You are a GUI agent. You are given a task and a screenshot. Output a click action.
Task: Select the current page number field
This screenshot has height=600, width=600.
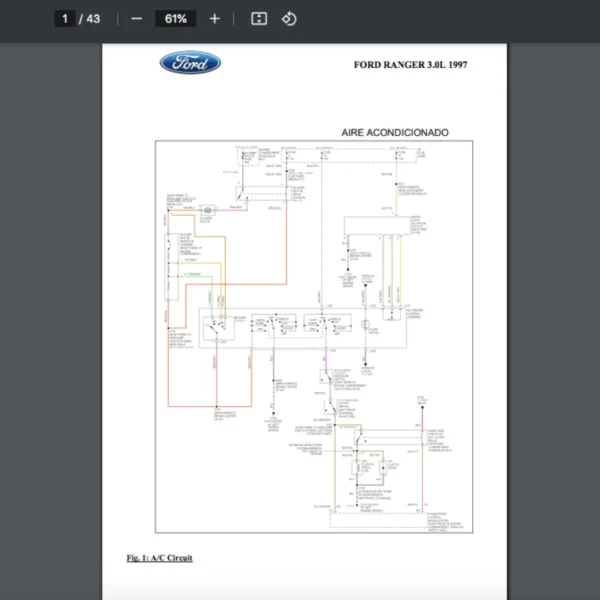pyautogui.click(x=65, y=19)
